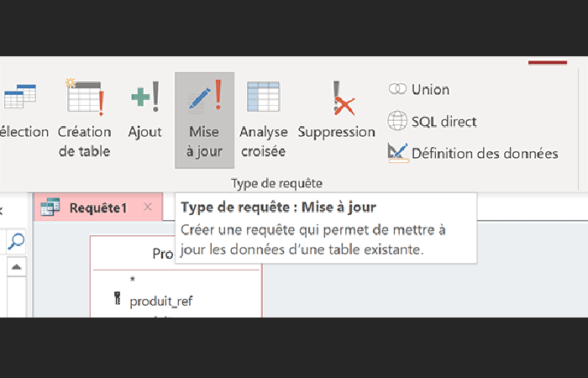This screenshot has width=588, height=378.
Task: Open Définition des données query type
Action: [x=473, y=153]
